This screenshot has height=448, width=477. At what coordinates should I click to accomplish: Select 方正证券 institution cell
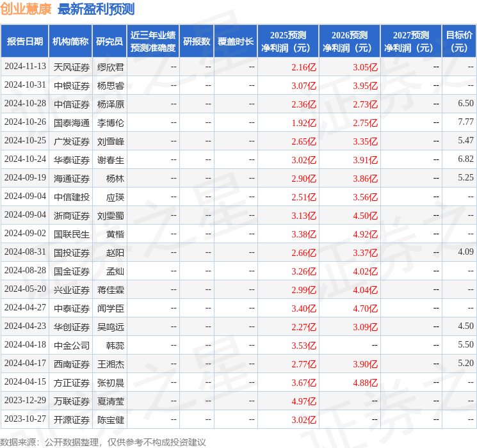[x=72, y=383]
